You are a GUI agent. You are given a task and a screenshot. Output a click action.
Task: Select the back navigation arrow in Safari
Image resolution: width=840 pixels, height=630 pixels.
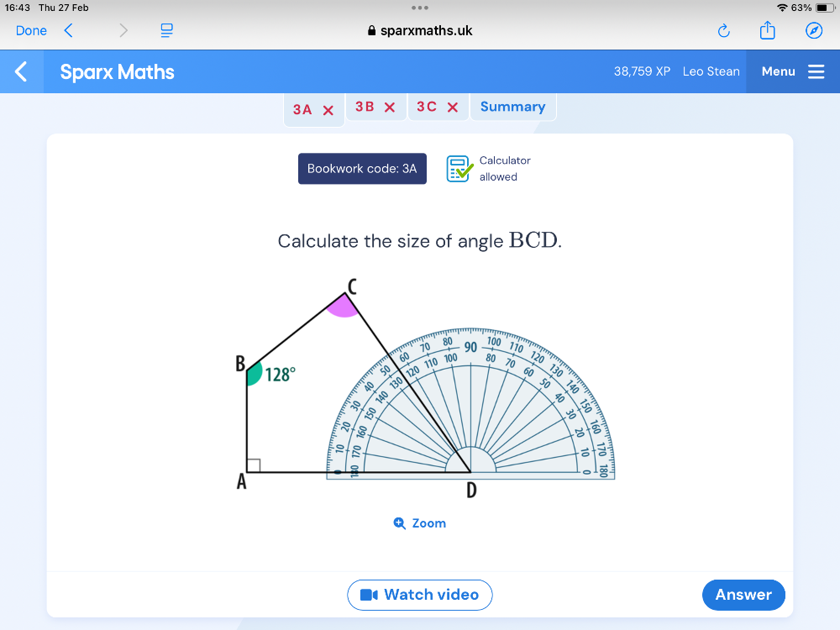tap(68, 30)
